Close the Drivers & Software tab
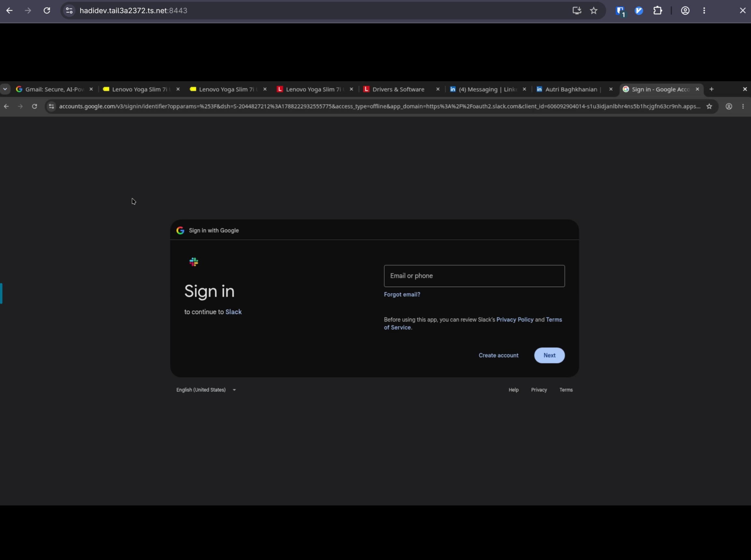This screenshot has height=560, width=751. point(438,89)
